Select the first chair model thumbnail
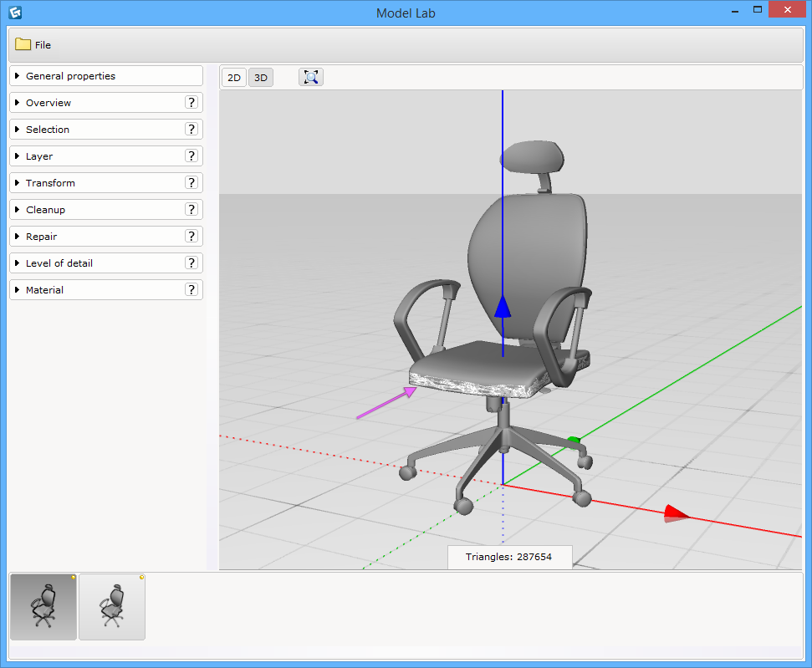Viewport: 812px width, 668px height. pos(43,607)
